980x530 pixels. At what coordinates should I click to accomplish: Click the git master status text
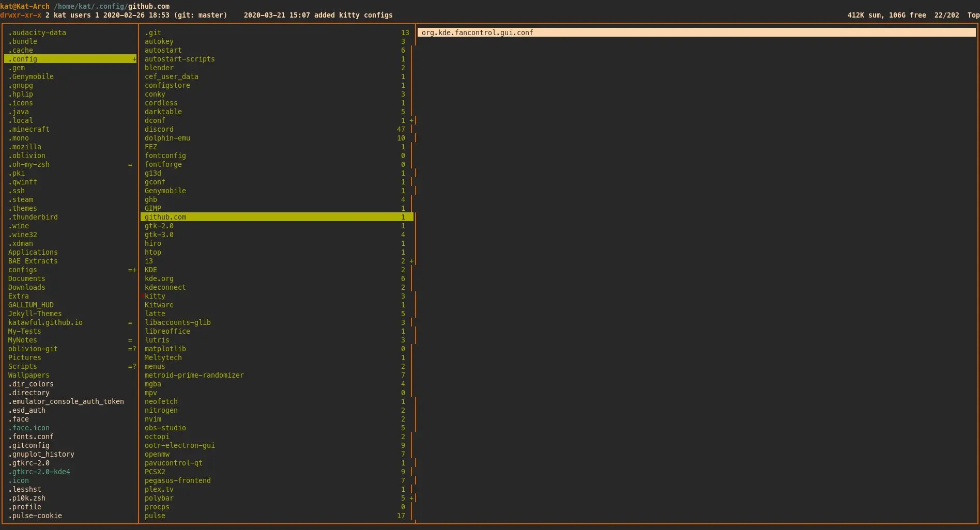[x=201, y=15]
